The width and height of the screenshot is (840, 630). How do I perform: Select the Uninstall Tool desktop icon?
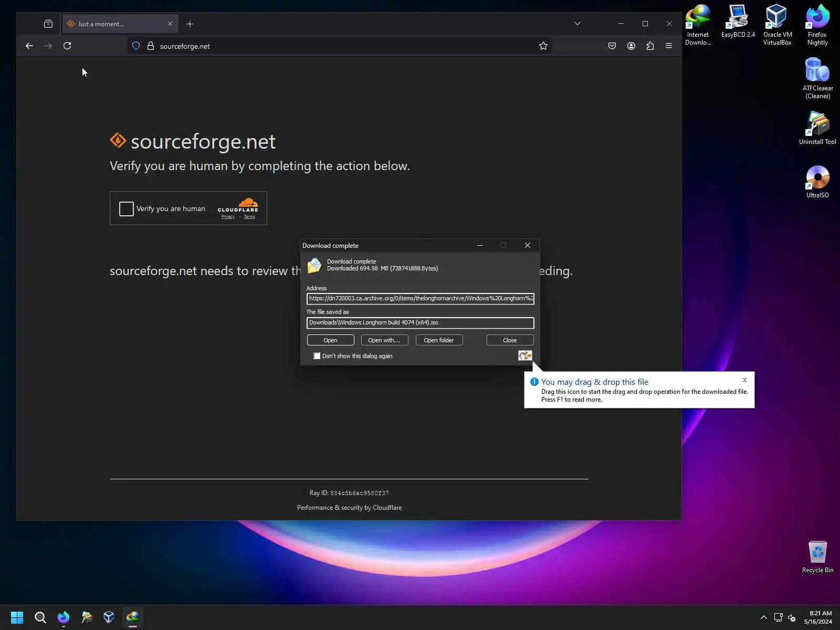[x=817, y=128]
